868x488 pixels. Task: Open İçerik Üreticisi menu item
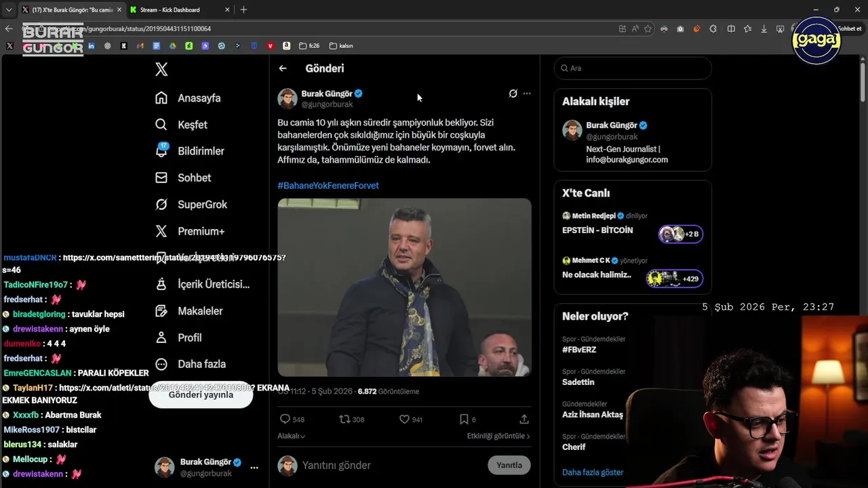click(x=202, y=285)
